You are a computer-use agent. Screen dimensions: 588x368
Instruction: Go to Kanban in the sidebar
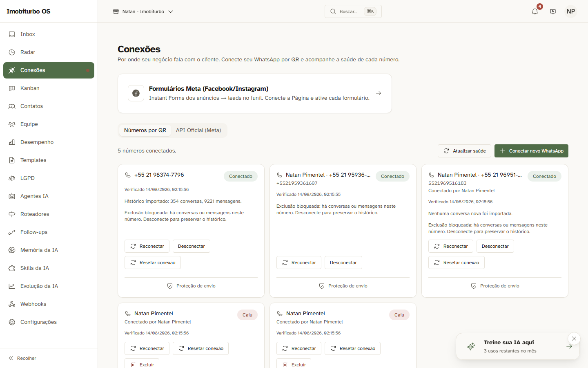click(x=49, y=88)
